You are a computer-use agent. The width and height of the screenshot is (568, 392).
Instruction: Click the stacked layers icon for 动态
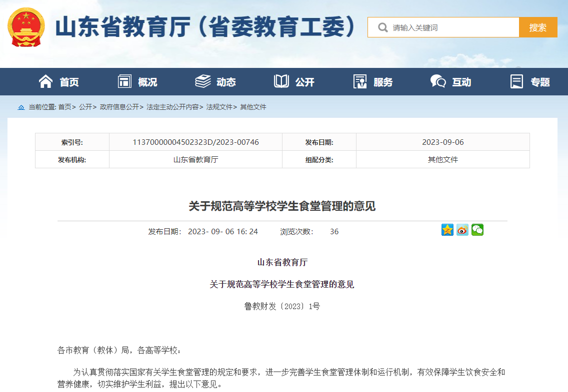coord(202,81)
